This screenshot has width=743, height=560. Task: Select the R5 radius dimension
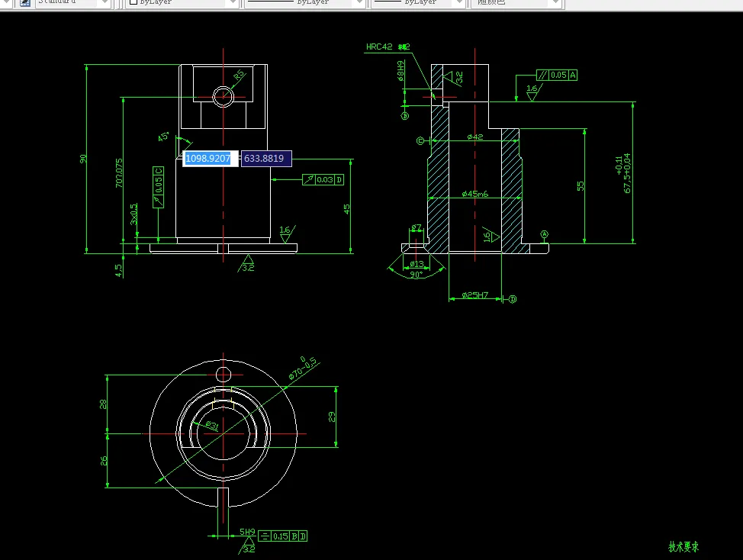tap(240, 74)
